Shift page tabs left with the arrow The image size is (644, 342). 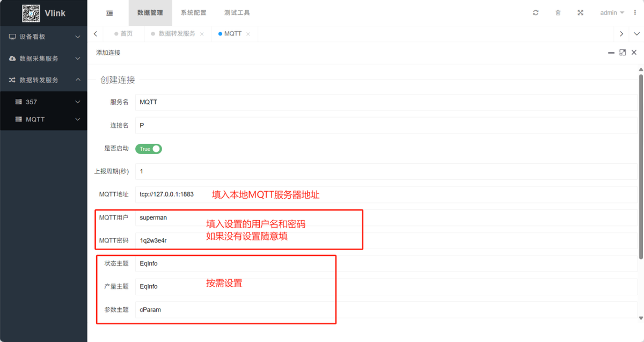(95, 34)
